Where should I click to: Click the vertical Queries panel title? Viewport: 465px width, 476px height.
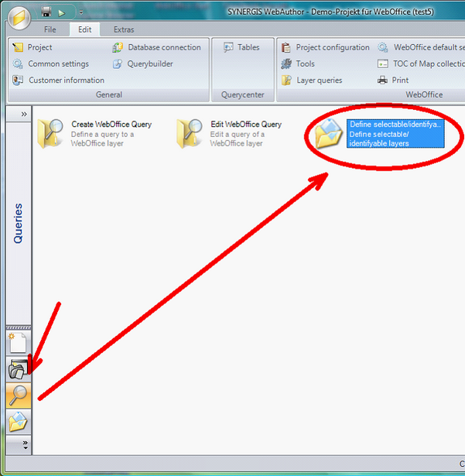point(19,223)
